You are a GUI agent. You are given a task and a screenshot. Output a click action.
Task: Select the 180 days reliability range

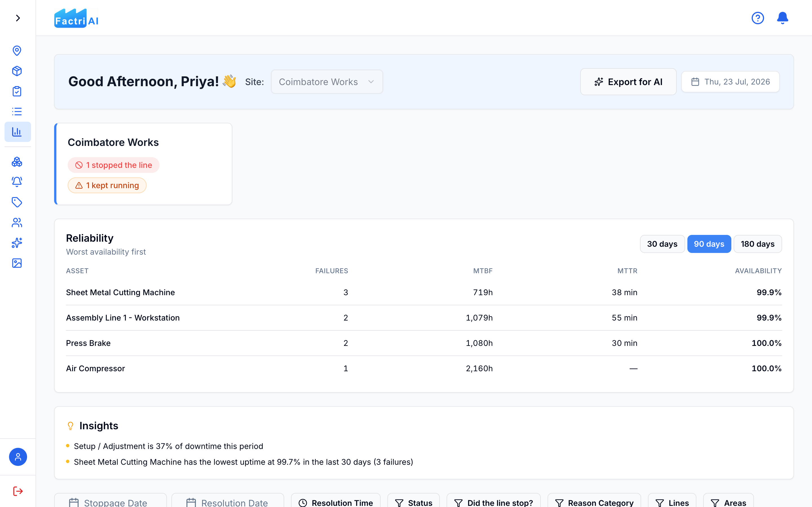758,244
